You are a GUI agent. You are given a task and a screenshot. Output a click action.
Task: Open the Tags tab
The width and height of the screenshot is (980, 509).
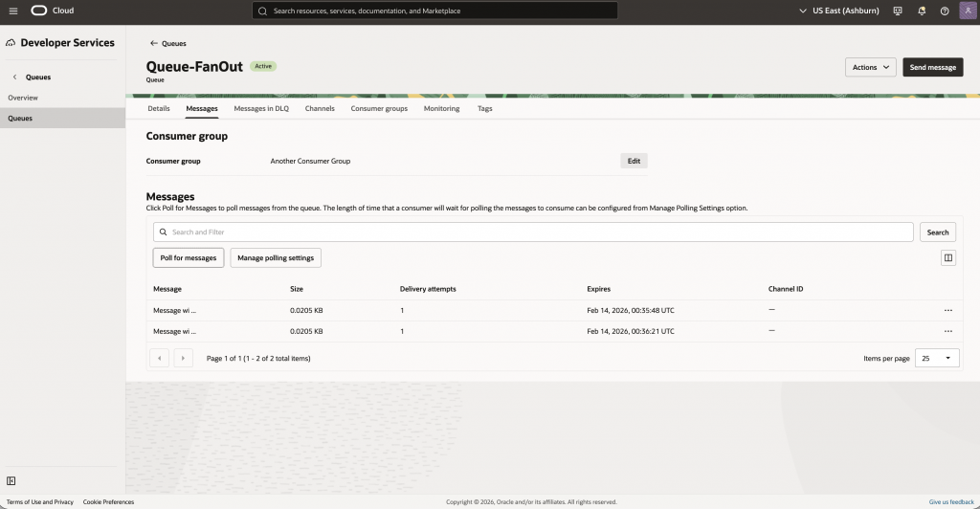(485, 108)
